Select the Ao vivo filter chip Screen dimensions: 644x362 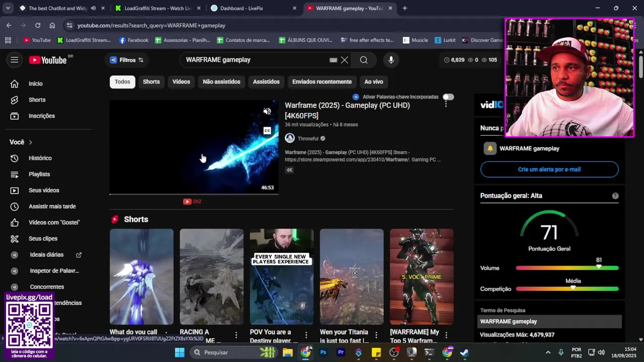click(373, 81)
